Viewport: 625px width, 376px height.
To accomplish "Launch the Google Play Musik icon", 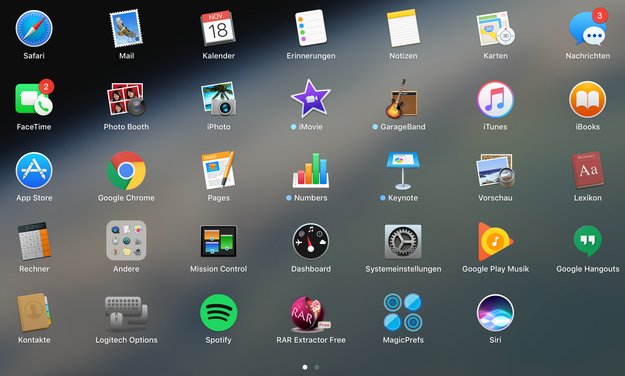I will [x=495, y=241].
